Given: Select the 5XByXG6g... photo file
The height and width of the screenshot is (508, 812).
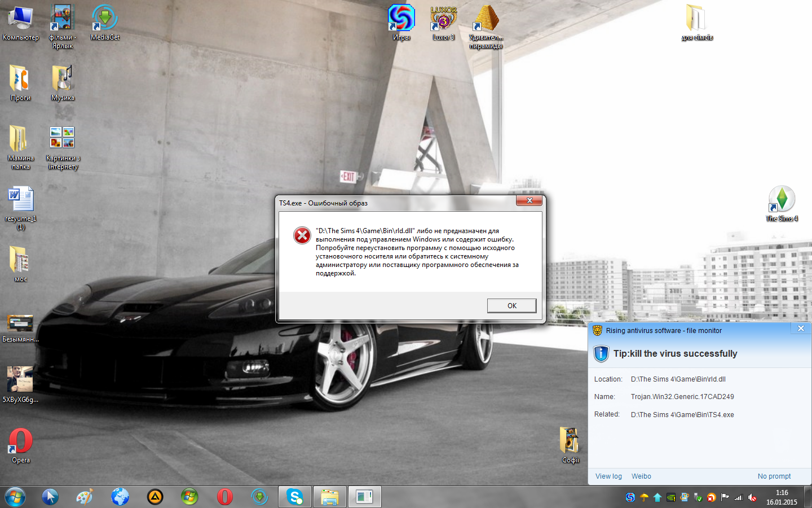Looking at the screenshot, I should point(21,384).
